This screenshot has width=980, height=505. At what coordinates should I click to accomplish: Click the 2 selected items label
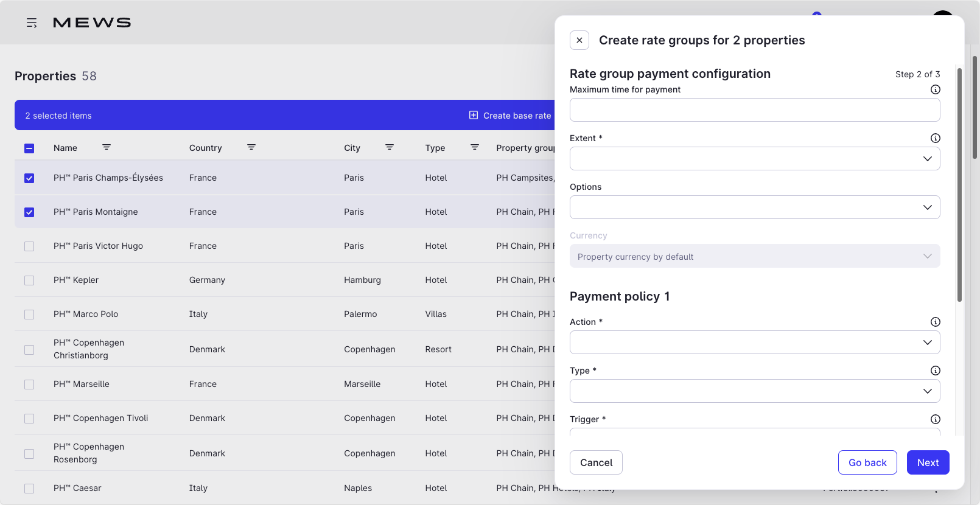(58, 116)
